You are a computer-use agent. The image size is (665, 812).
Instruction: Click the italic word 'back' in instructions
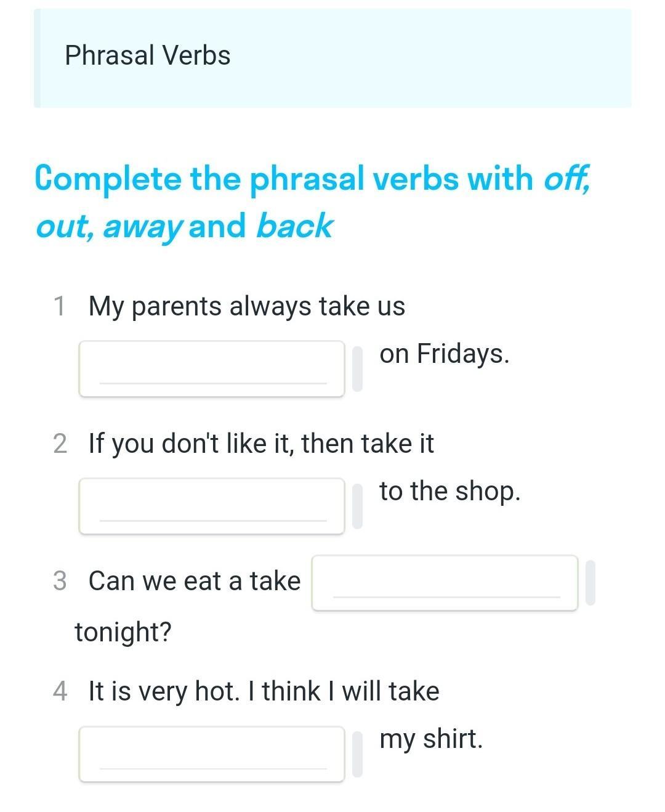pyautogui.click(x=294, y=225)
